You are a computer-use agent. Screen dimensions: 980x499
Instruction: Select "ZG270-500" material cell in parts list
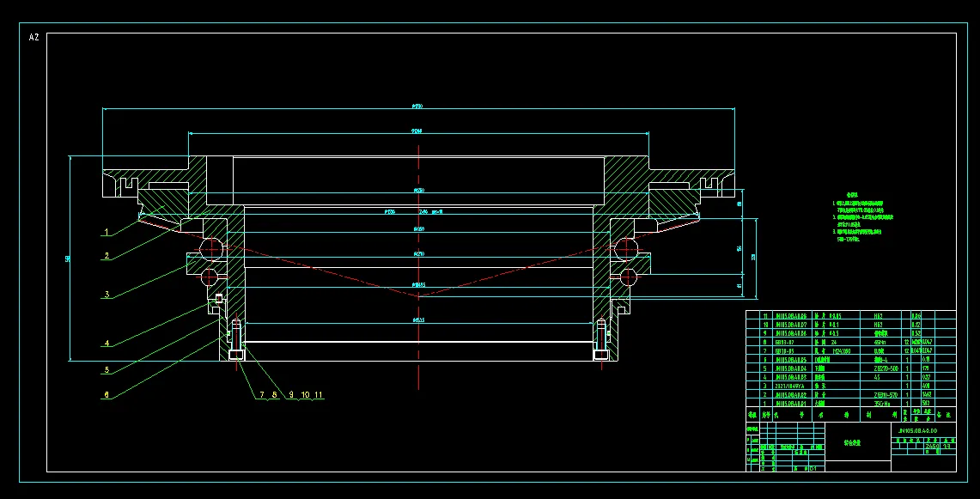click(886, 368)
